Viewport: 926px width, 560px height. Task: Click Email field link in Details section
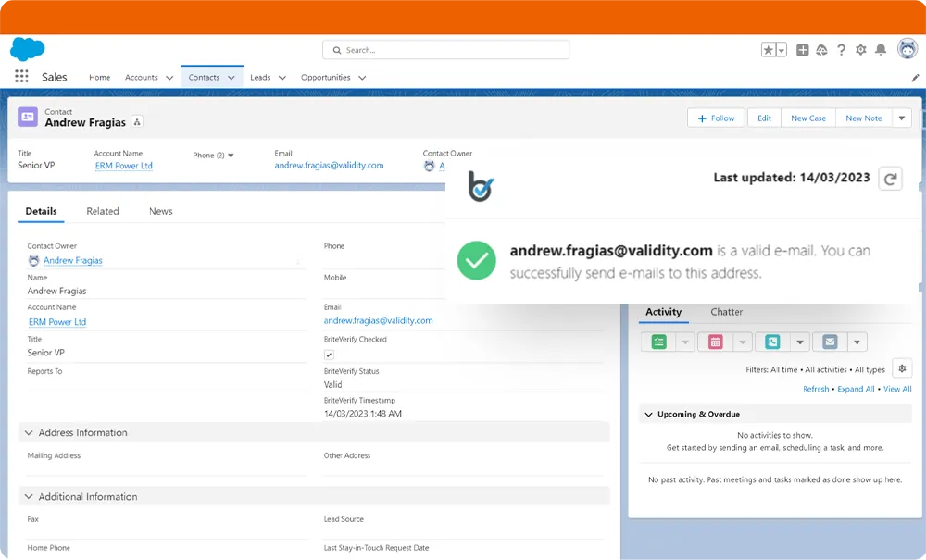378,320
